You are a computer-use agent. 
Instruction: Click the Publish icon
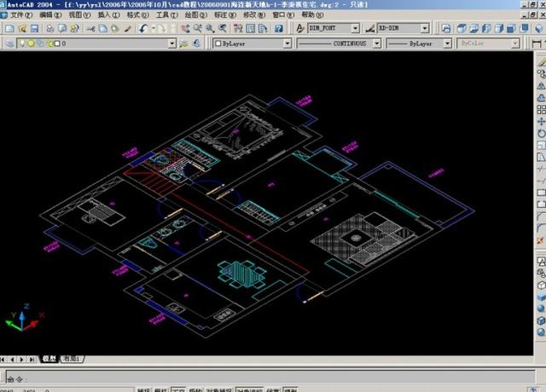click(74, 28)
